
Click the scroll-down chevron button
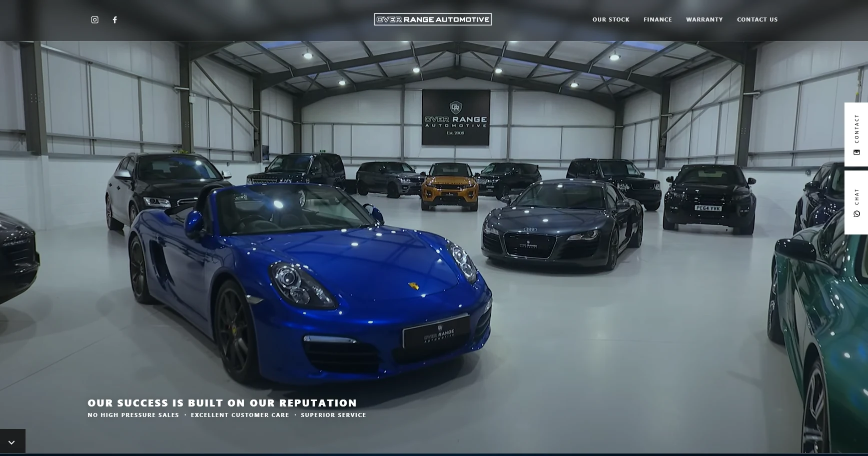[x=13, y=441]
